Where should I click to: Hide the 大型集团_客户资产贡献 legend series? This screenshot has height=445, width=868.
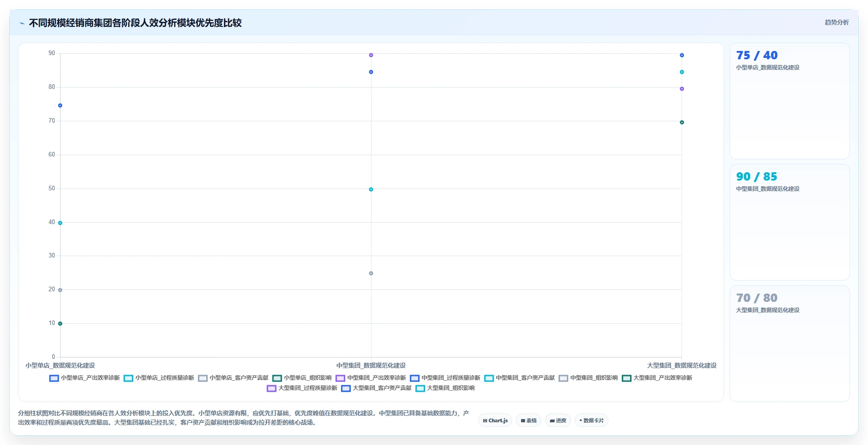(x=376, y=388)
